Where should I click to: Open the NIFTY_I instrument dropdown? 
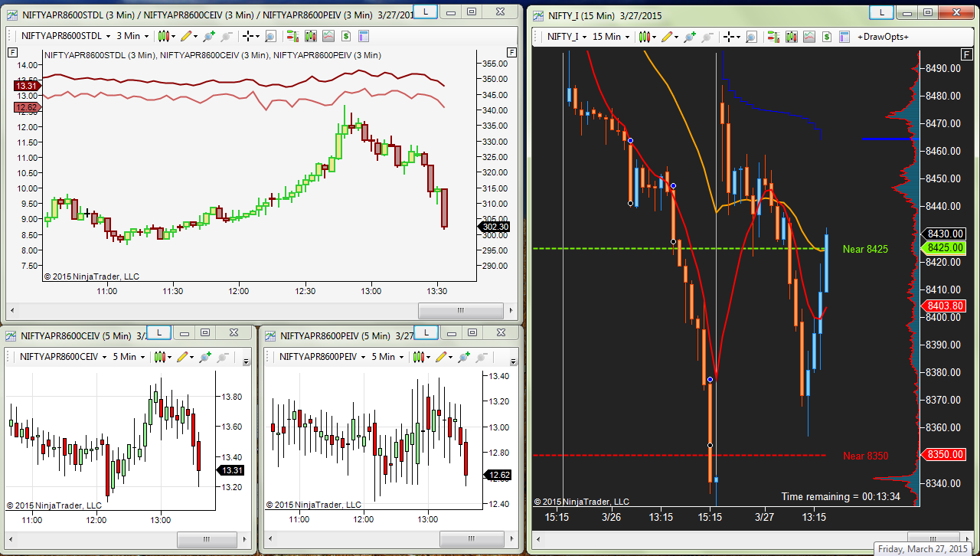coord(567,37)
